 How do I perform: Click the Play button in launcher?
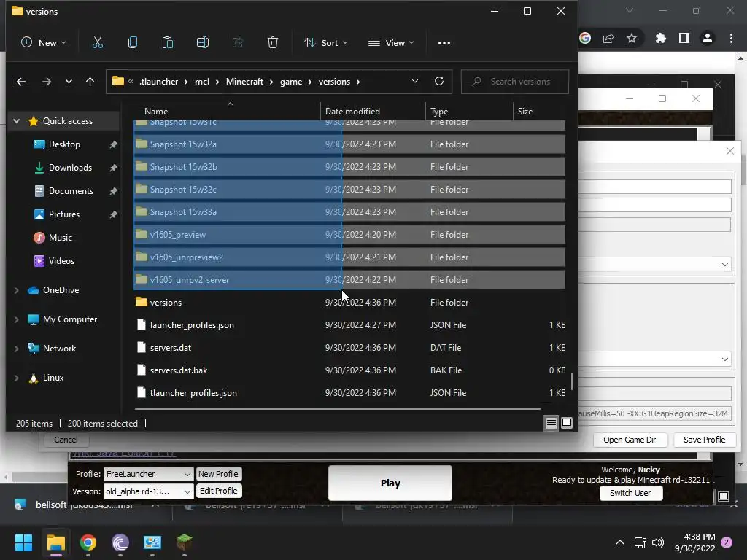pos(390,483)
